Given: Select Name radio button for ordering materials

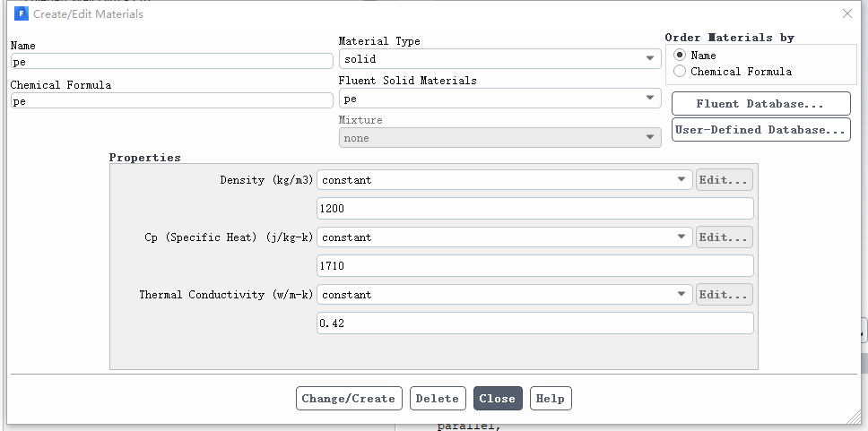Looking at the screenshot, I should tap(680, 56).
